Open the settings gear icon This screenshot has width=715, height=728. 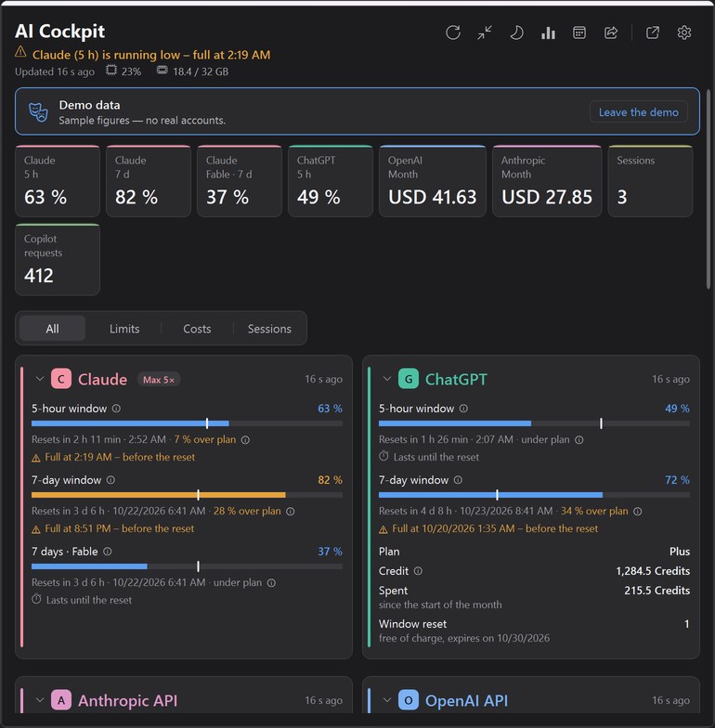click(x=683, y=32)
